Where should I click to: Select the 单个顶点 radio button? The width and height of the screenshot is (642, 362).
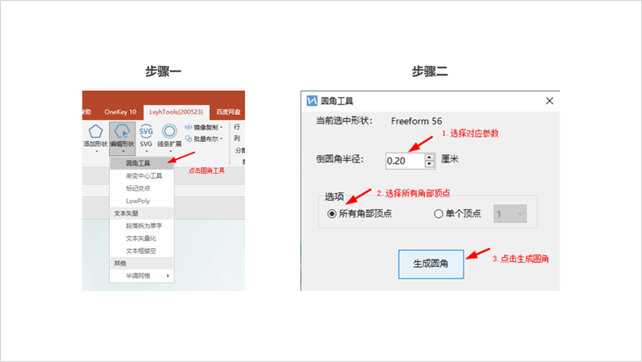(438, 214)
